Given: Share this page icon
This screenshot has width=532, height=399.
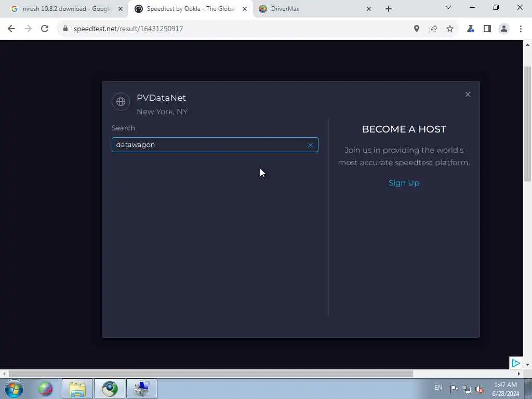Looking at the screenshot, I should pyautogui.click(x=433, y=29).
